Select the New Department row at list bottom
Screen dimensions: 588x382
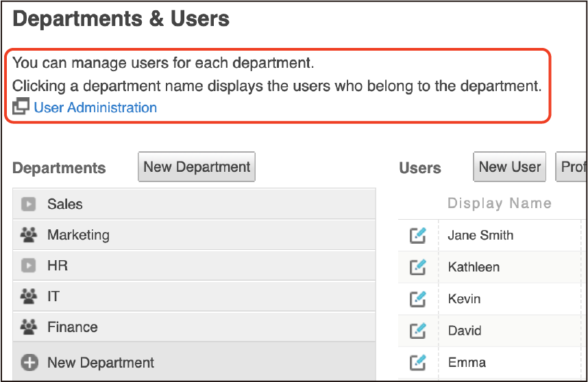(x=101, y=363)
